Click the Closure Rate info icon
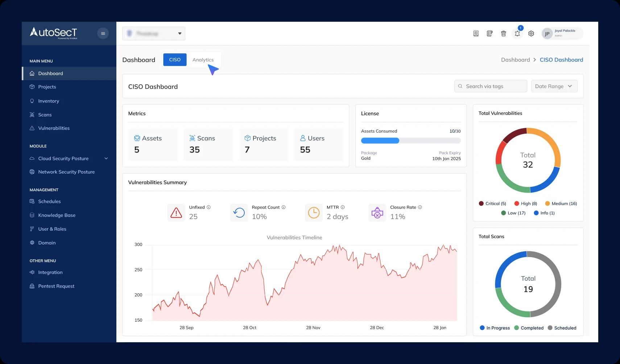620x364 pixels. (x=420, y=207)
